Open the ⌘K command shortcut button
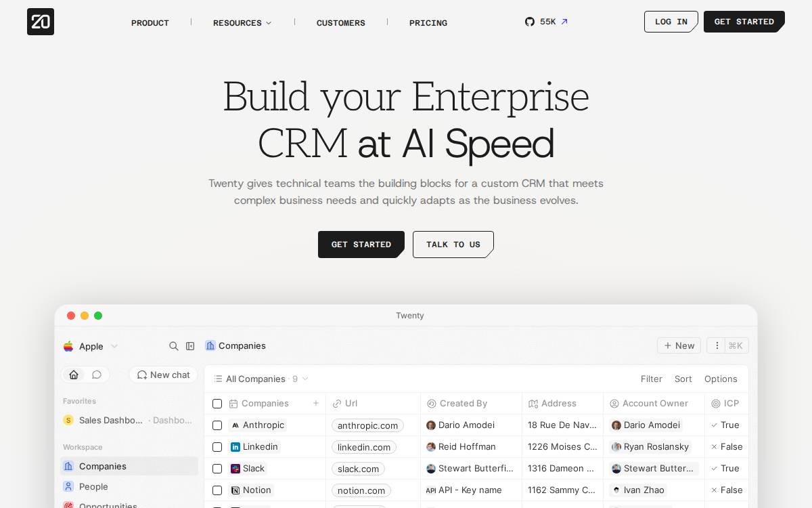812x508 pixels. tap(736, 345)
